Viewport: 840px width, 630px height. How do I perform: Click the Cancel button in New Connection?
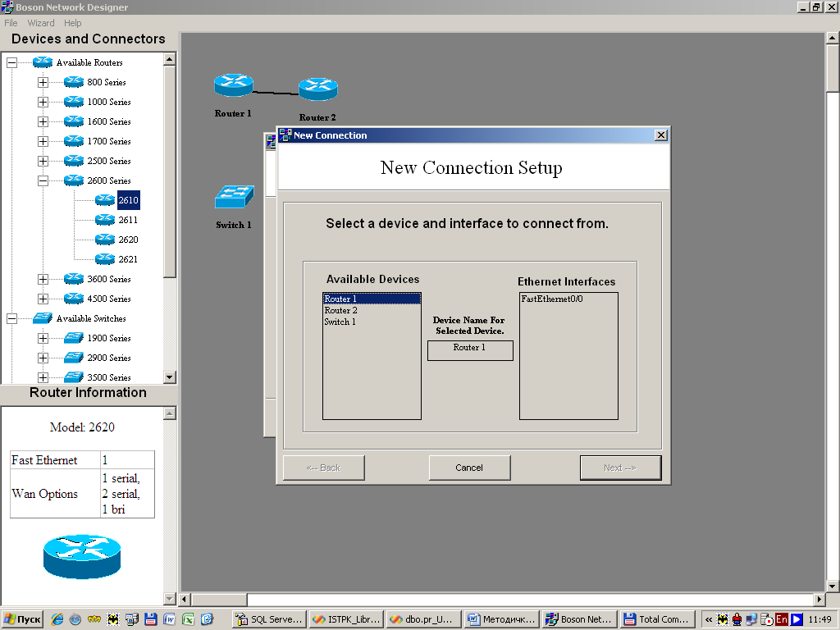[x=469, y=468]
